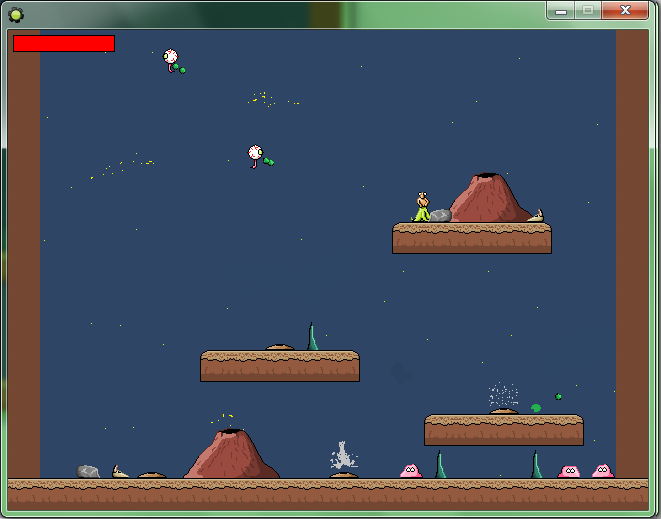The width and height of the screenshot is (661, 519).
Task: Click the topmost flying eyeball enemy
Action: (171, 58)
